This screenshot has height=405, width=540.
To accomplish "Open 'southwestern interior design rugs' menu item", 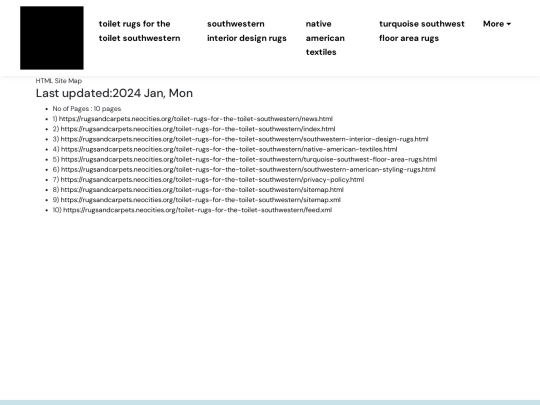I will 247,31.
